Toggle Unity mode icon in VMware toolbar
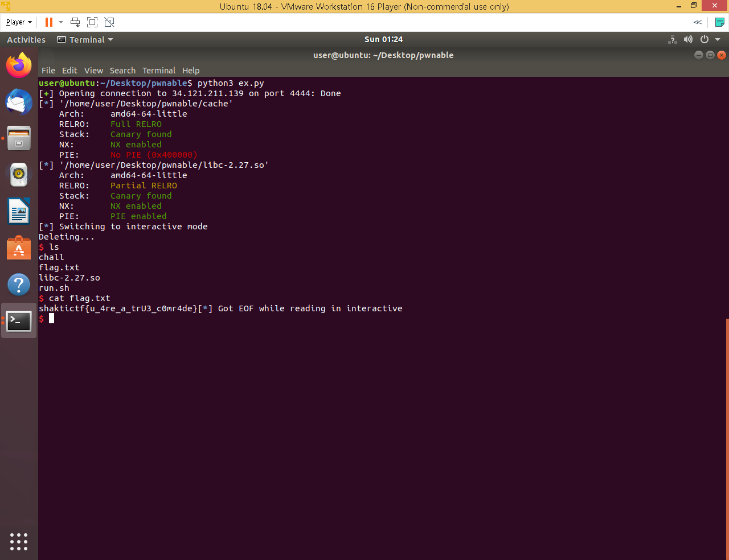This screenshot has width=729, height=560. pyautogui.click(x=109, y=22)
